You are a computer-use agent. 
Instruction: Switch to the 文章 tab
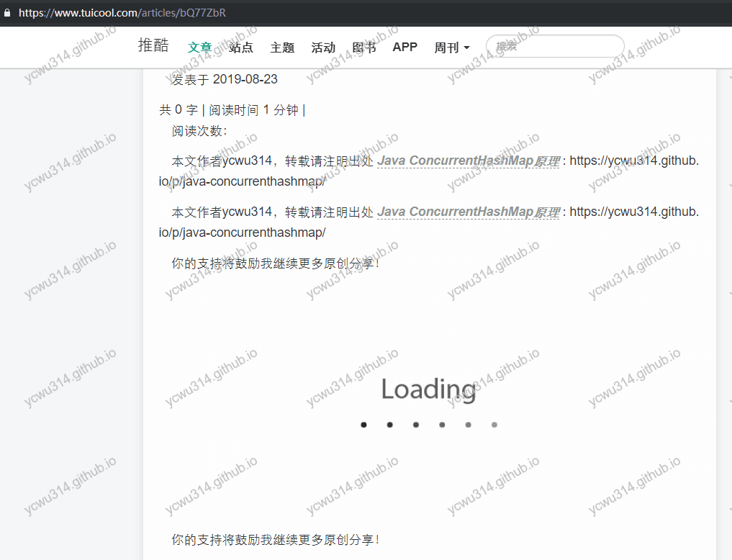200,48
